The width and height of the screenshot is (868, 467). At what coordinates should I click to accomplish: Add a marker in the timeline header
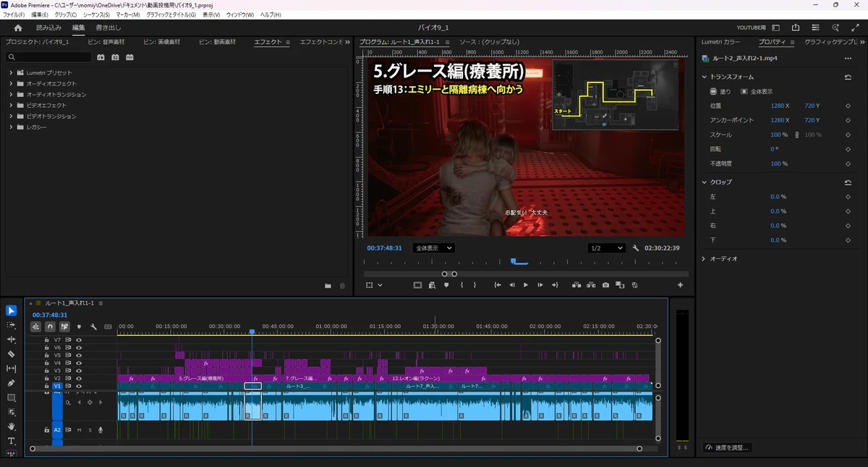coord(79,327)
